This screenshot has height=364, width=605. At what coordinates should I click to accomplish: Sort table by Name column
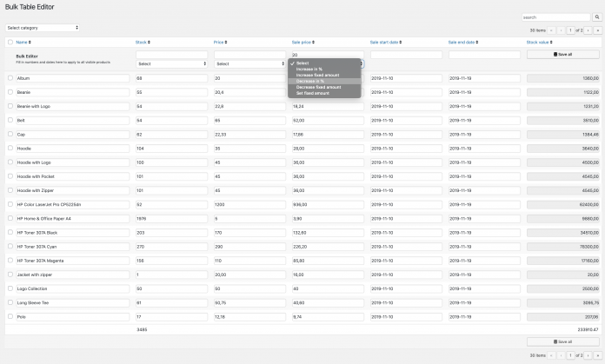pos(23,42)
